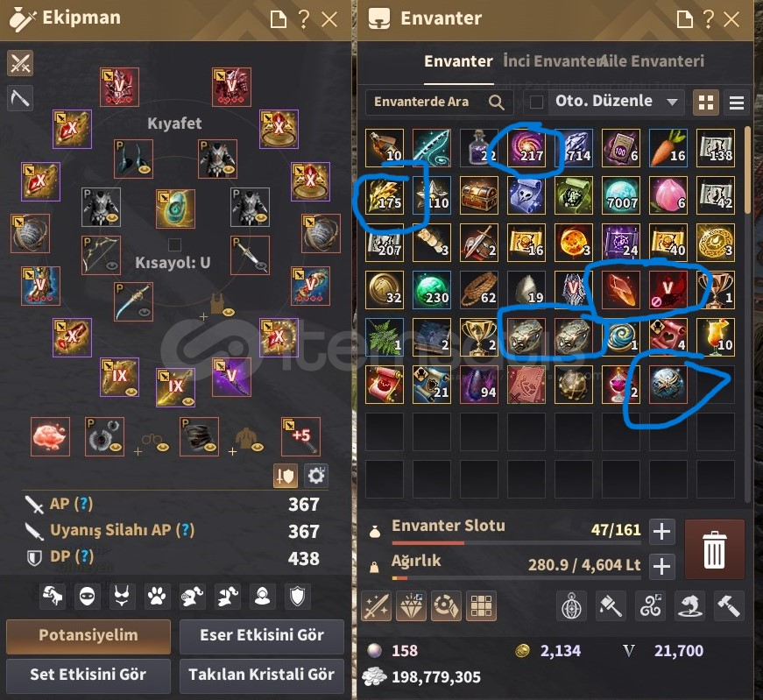
Task: Toggle the small checkbox above Kısayol: U
Action: point(174,244)
